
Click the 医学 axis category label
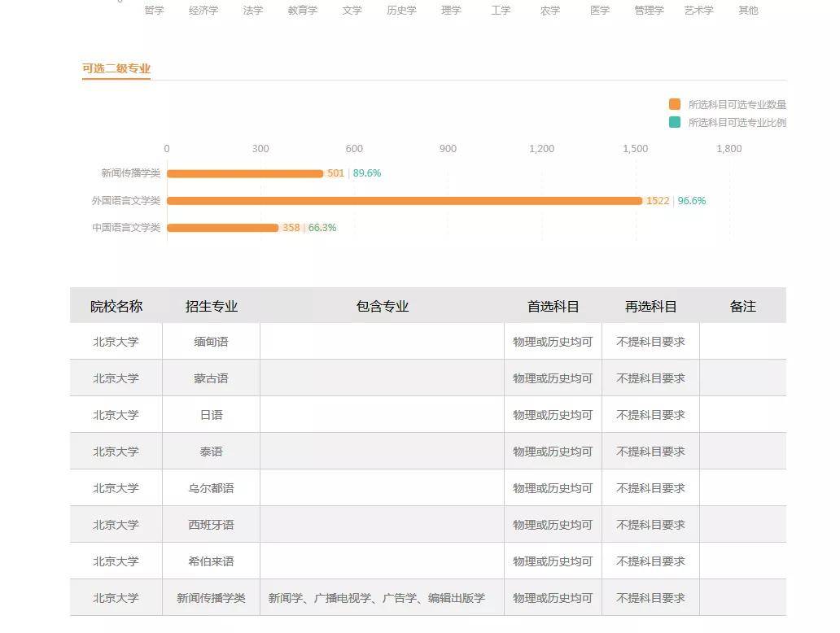(599, 11)
